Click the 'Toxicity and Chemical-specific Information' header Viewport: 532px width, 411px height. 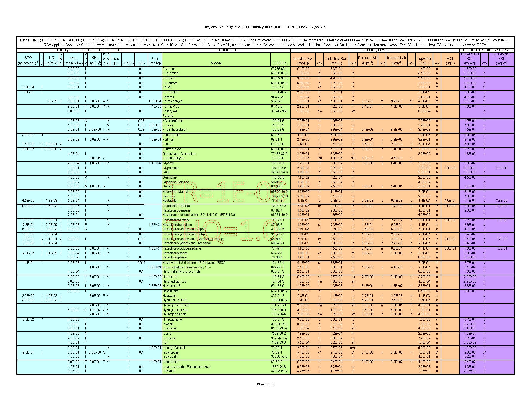89,50
